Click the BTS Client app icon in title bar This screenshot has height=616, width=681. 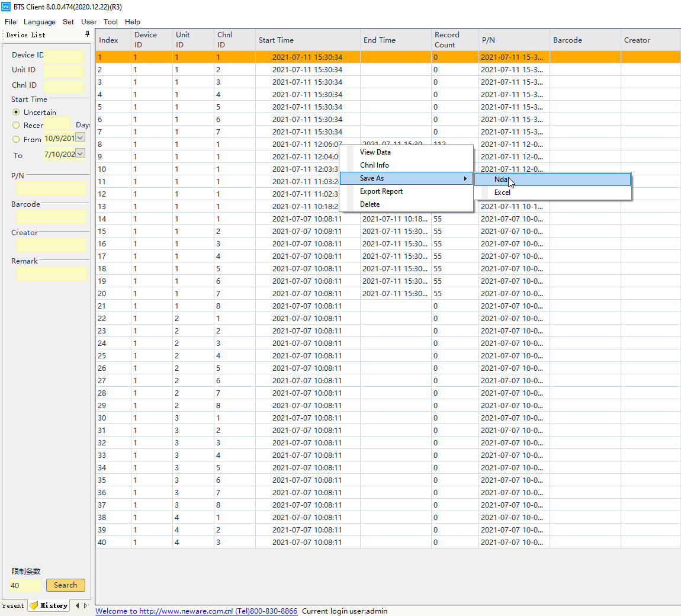pyautogui.click(x=7, y=7)
